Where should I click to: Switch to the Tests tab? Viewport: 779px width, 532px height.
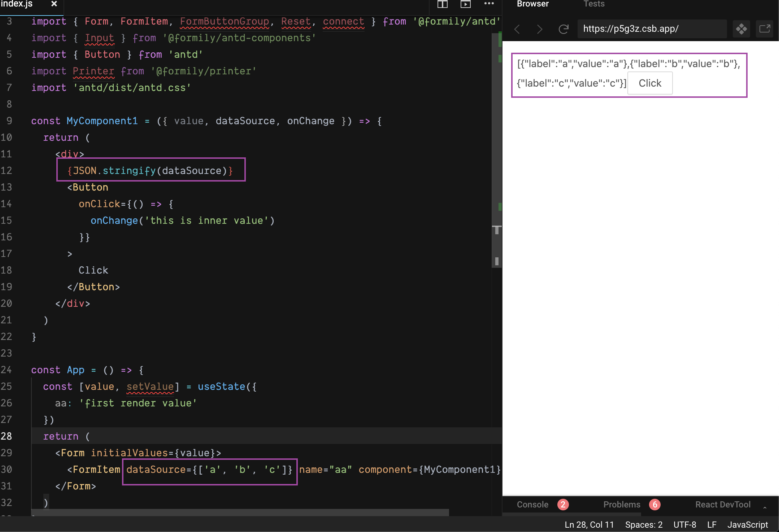(594, 4)
